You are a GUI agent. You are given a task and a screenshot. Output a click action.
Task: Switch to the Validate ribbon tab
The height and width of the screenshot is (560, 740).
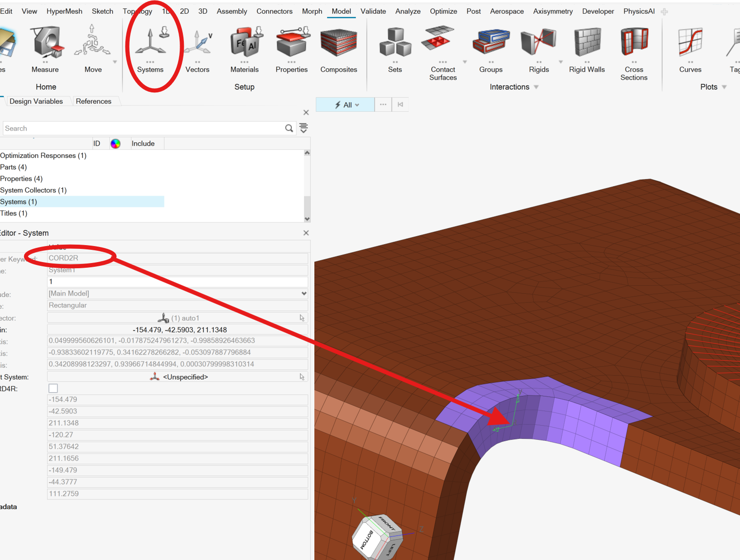coord(373,11)
